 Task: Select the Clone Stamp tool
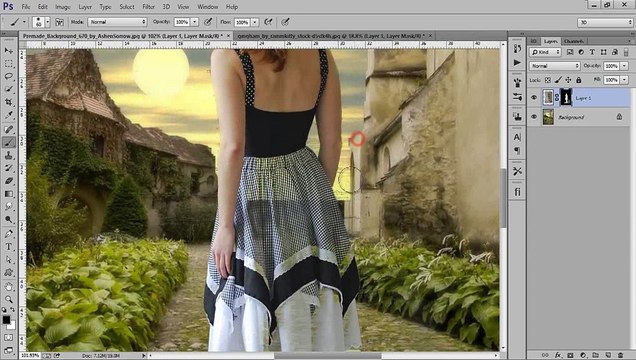9,155
